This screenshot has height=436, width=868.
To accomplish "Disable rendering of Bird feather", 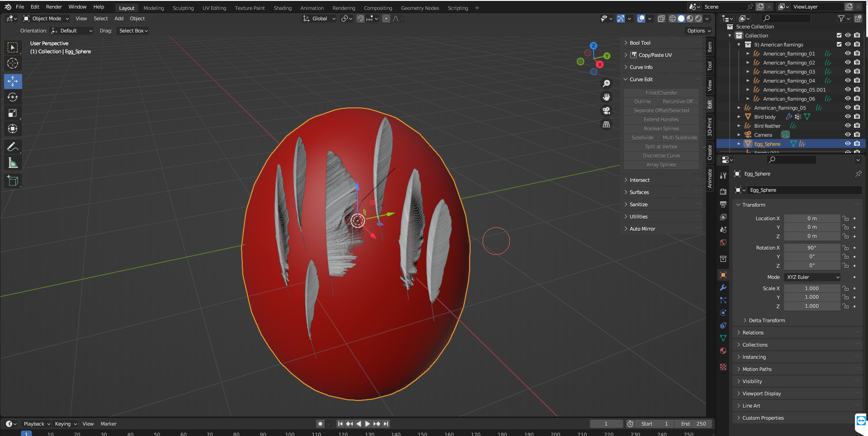I will pyautogui.click(x=857, y=125).
